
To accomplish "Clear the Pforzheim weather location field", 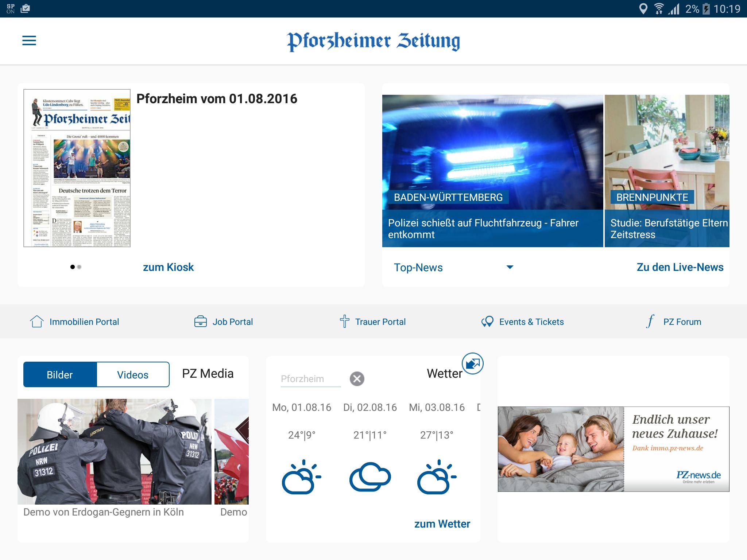I will 357,379.
